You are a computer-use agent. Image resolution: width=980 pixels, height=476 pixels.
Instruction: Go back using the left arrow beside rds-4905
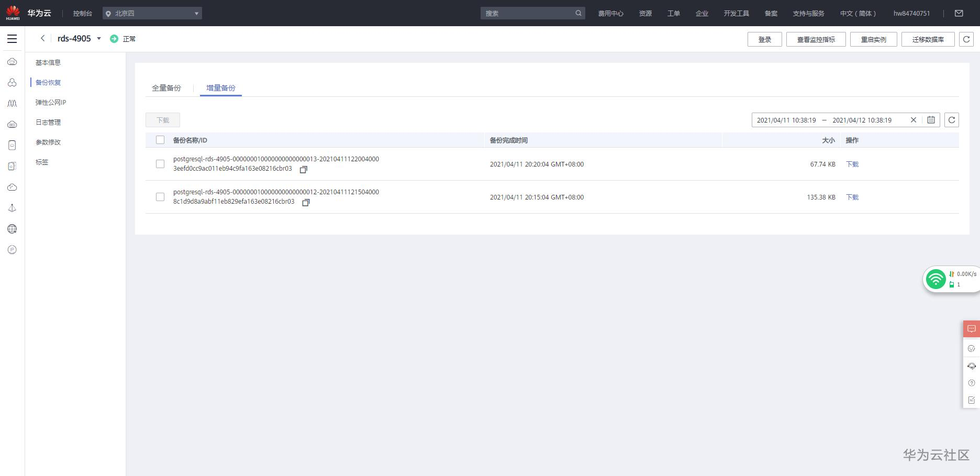click(42, 38)
